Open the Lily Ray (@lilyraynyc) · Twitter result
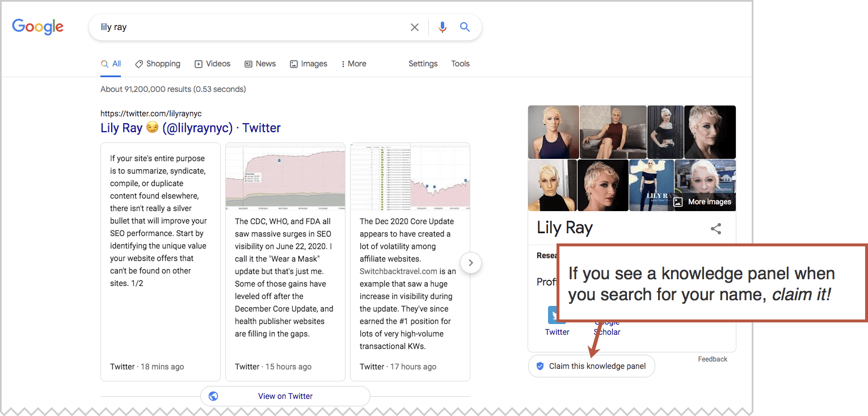The height and width of the screenshot is (416, 868). tap(191, 128)
